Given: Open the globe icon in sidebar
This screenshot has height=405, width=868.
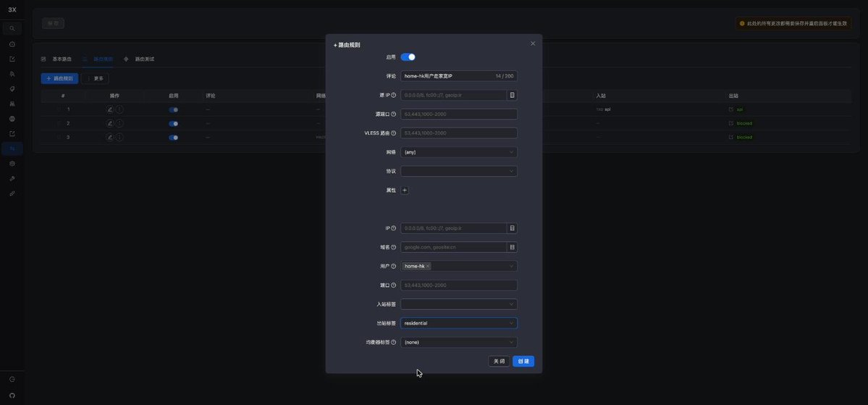Looking at the screenshot, I should pos(12,119).
